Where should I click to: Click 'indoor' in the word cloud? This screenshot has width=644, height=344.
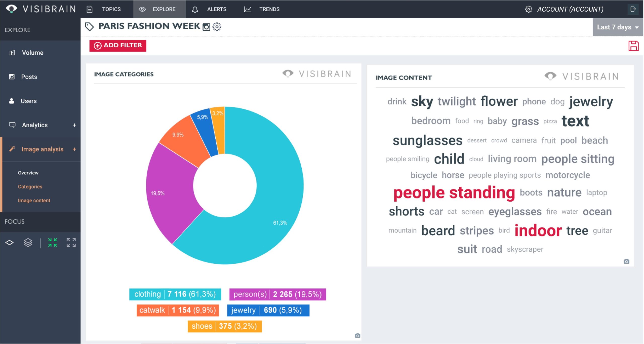[538, 231]
